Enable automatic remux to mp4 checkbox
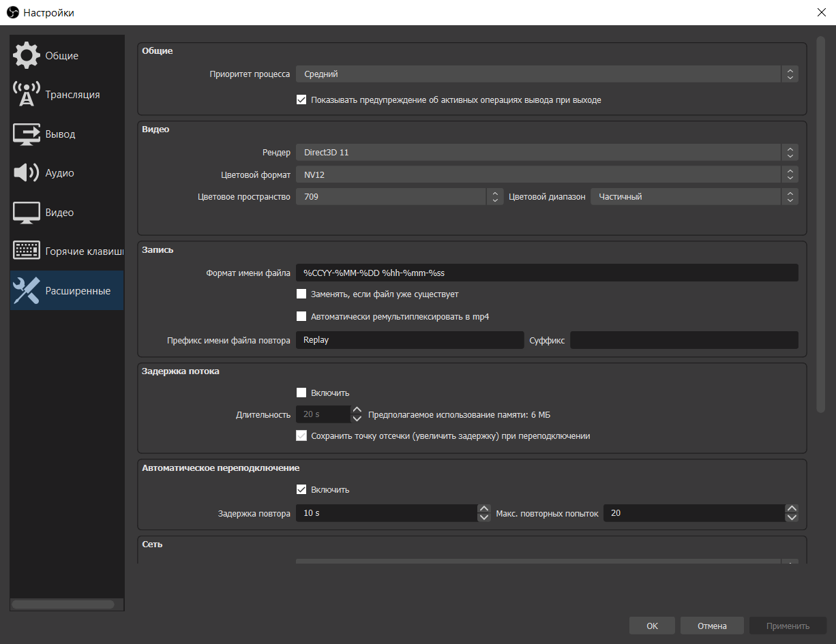Image resolution: width=836 pixels, height=644 pixels. 301,316
